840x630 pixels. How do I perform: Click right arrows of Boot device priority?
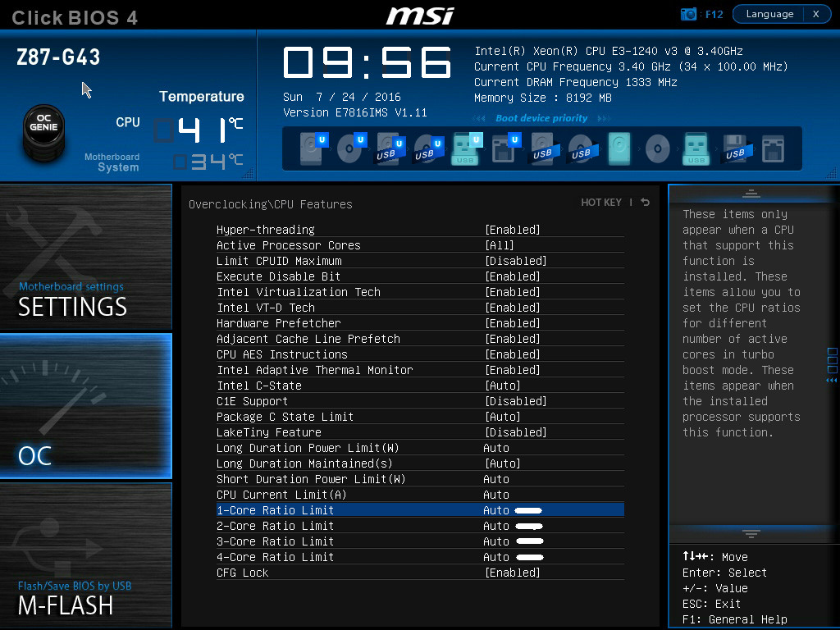pos(604,118)
